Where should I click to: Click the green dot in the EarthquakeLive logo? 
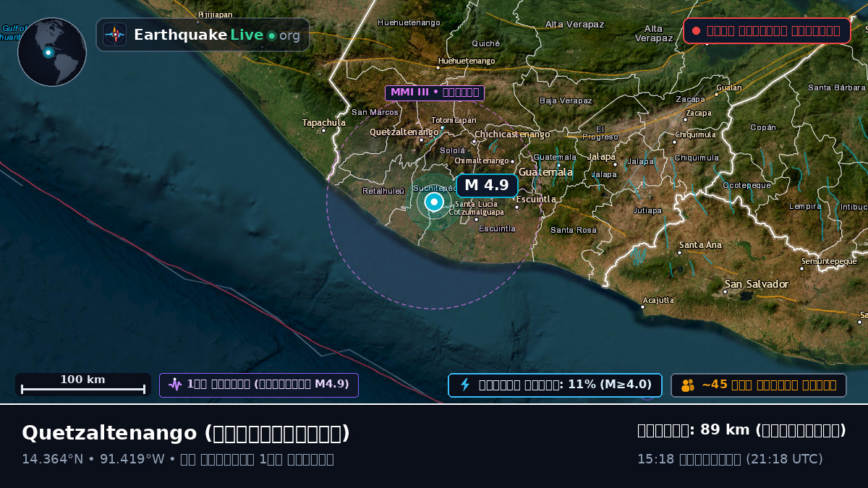pyautogui.click(x=271, y=35)
